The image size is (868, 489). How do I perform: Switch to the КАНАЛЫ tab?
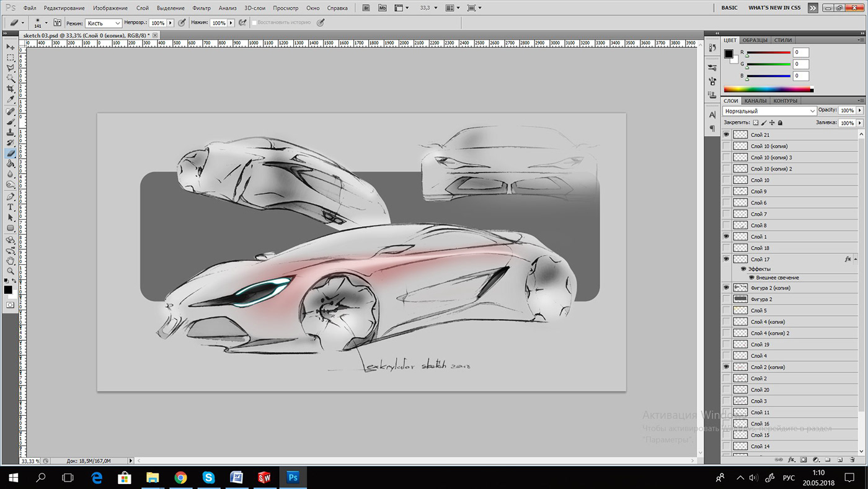pos(756,101)
